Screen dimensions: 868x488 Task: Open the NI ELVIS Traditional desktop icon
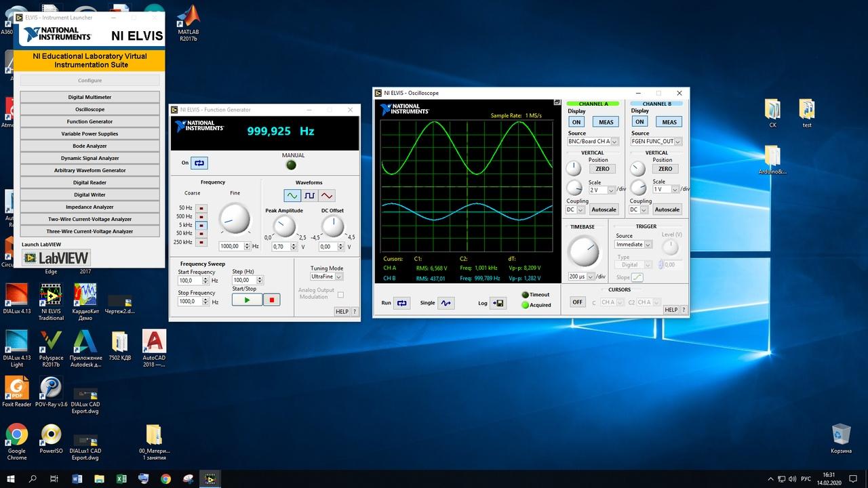coord(51,302)
